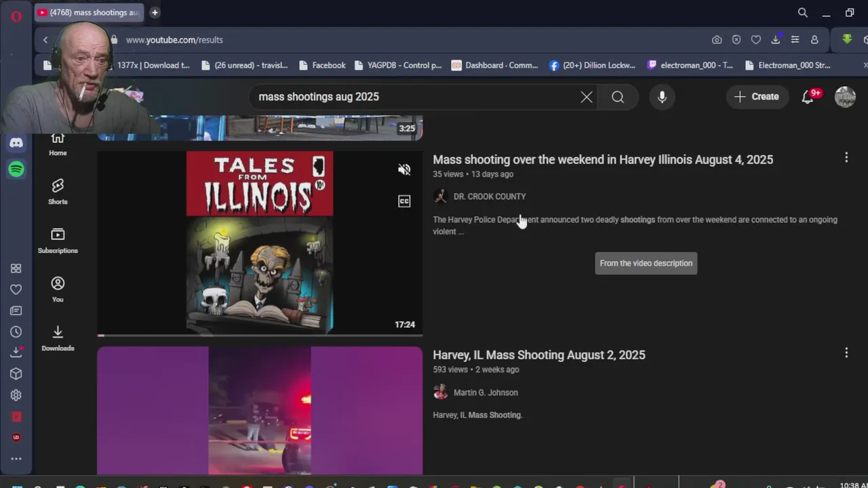Open (26 unread) travisl bookmark
Viewport: 868px width, 488px height.
[x=245, y=65]
